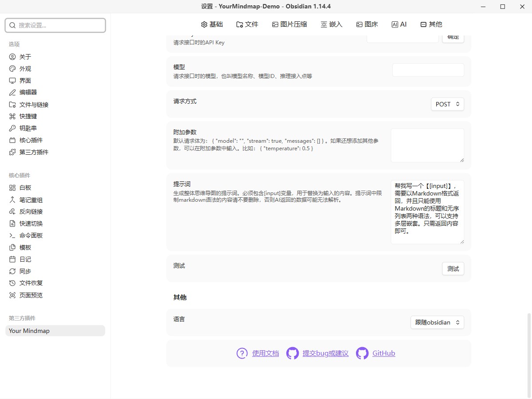Screen dimensions: 532x399
Task: Open the 钥匙串 keychain settings
Action: [55, 128]
